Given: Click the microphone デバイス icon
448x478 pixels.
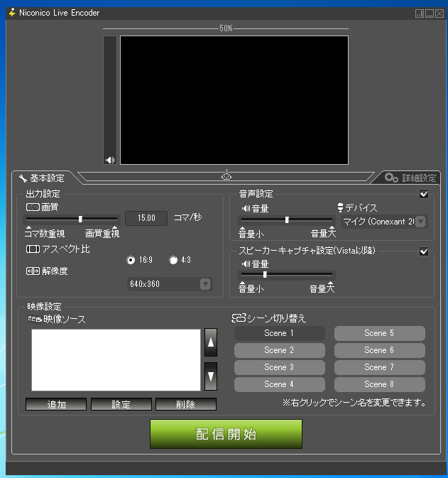Looking at the screenshot, I should coord(340,207).
